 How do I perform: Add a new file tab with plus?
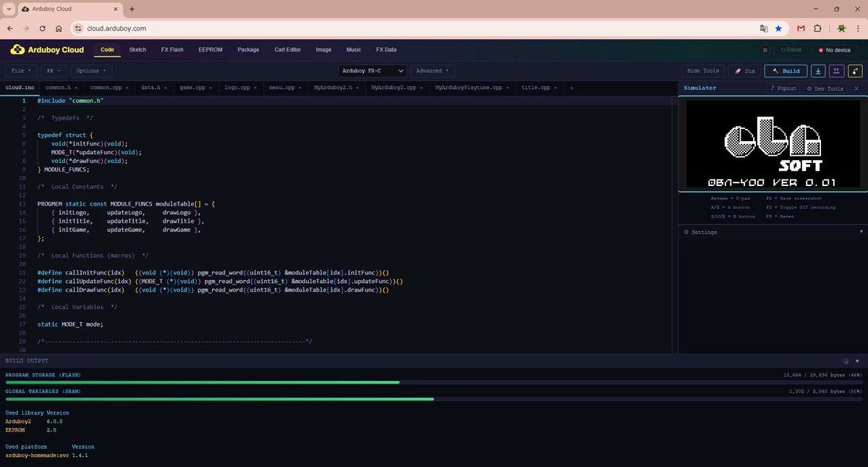point(571,88)
